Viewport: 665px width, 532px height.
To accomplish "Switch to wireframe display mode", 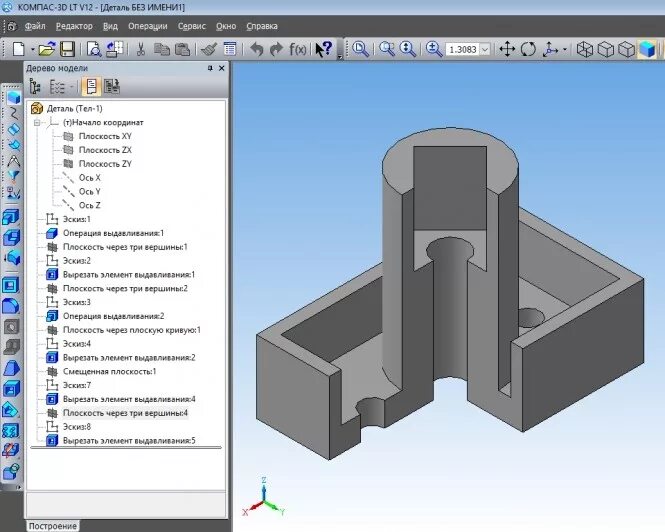I will (585, 49).
